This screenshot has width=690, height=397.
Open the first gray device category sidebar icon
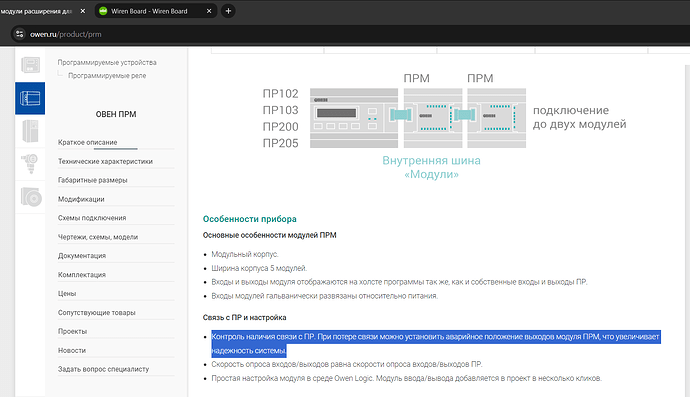tap(30, 65)
